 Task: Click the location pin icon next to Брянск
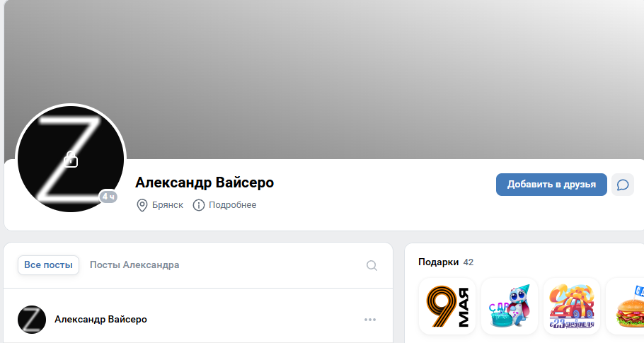142,205
